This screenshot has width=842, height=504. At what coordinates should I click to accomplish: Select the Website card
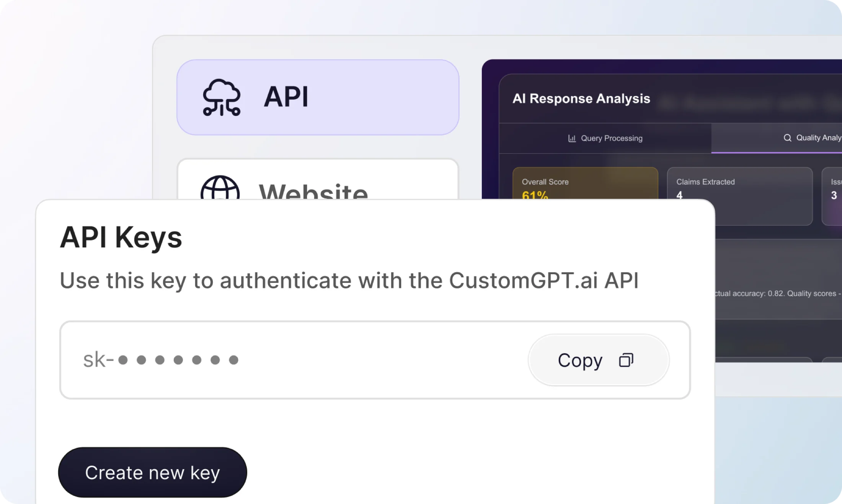coord(318,179)
